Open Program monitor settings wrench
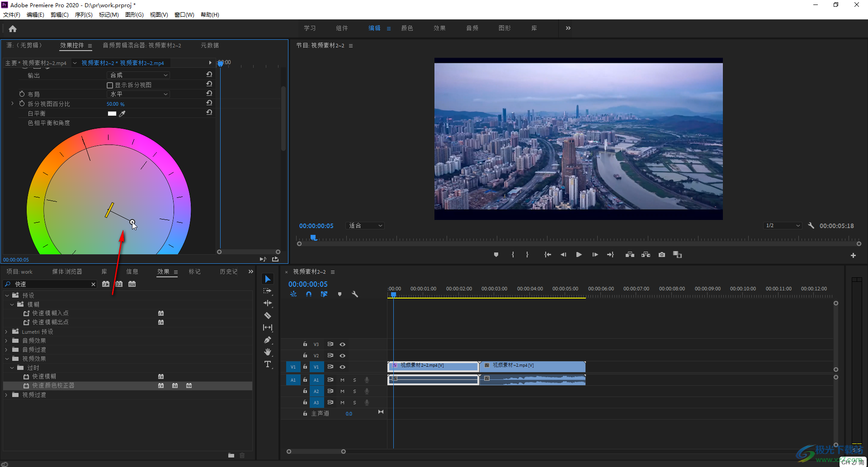Image resolution: width=868 pixels, height=467 pixels. pos(811,225)
